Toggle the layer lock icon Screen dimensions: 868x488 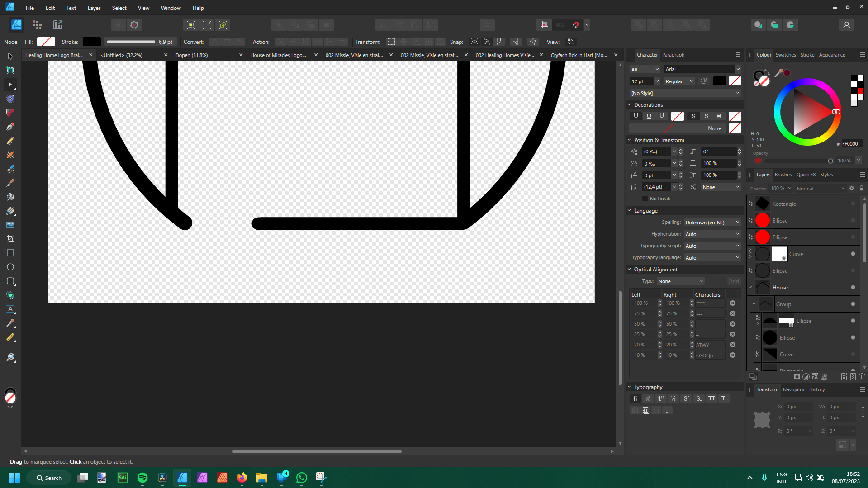pyautogui.click(x=862, y=189)
